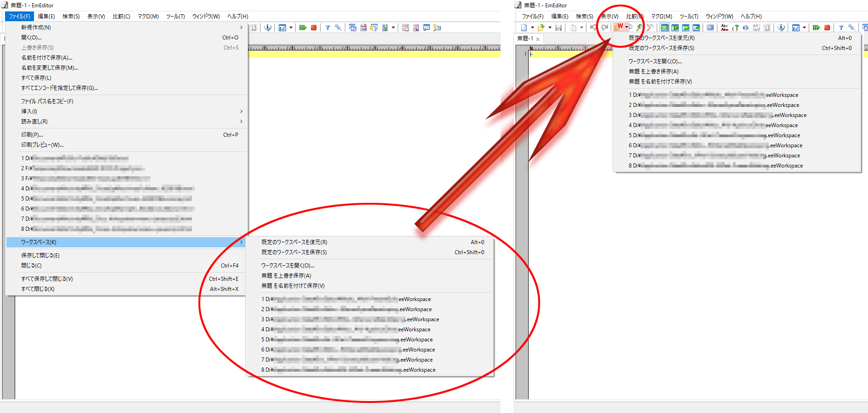The image size is (868, 413).
Task: Open 検索(S) menu in left window
Action: pyautogui.click(x=71, y=16)
